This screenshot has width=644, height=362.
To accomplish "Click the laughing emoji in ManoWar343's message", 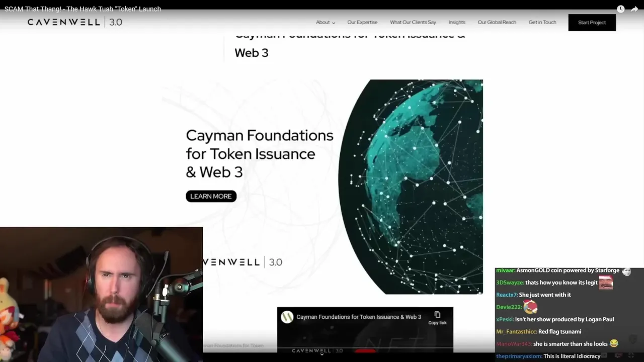I will pos(614,343).
